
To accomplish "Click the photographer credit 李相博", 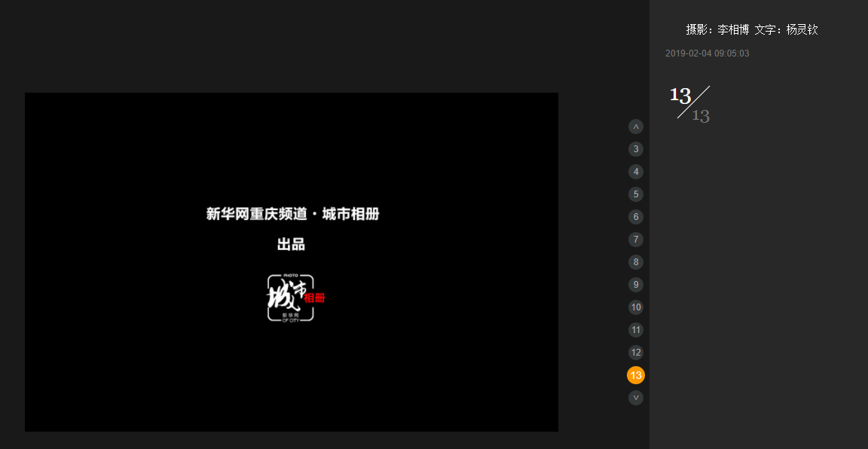I will 733,30.
